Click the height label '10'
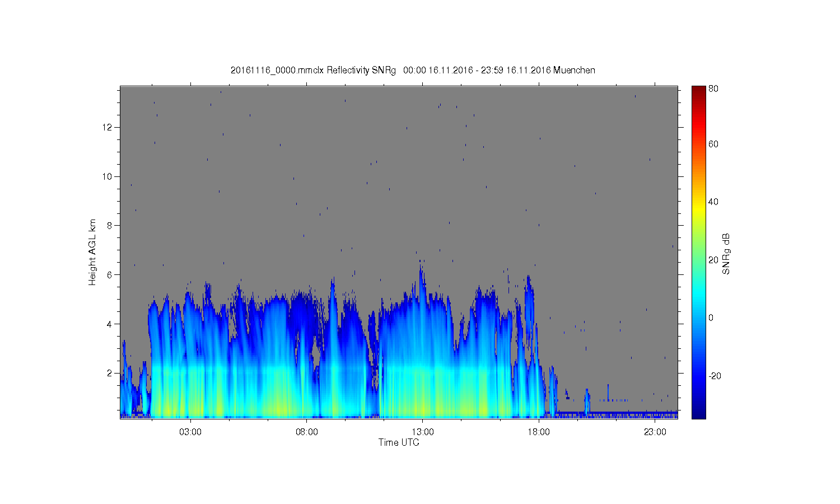 tap(108, 176)
